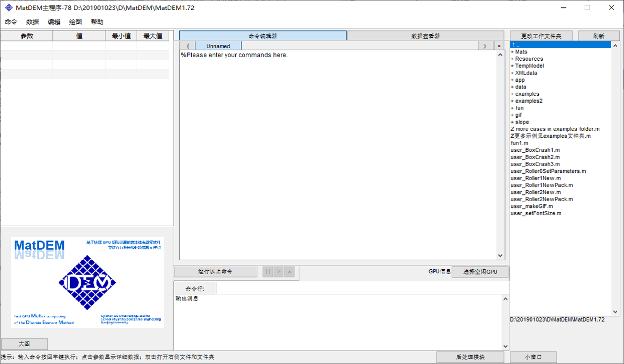Expand the Mats folder
The width and height of the screenshot is (624, 364).
(560, 52)
